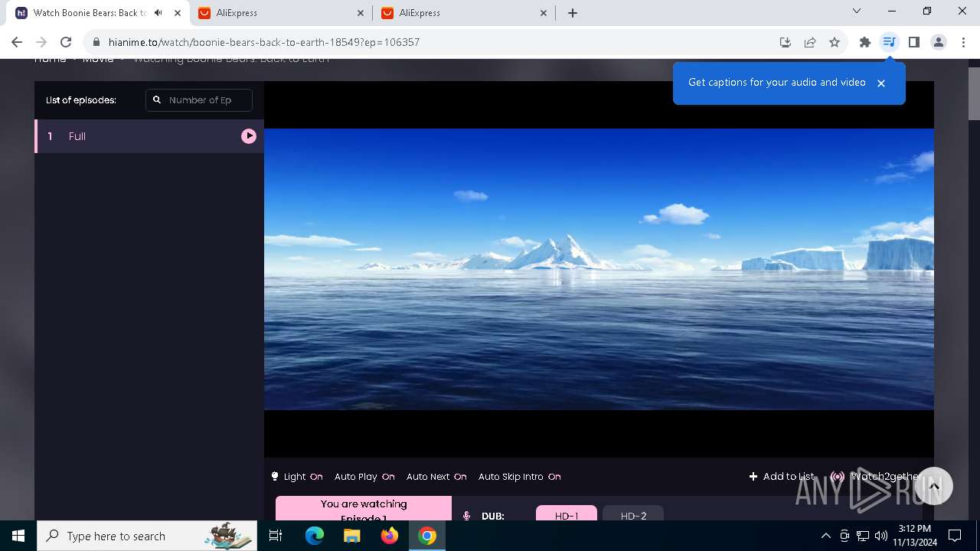Launch Microsoft Edge from taskbar
This screenshot has height=551, width=980.
[x=315, y=536]
